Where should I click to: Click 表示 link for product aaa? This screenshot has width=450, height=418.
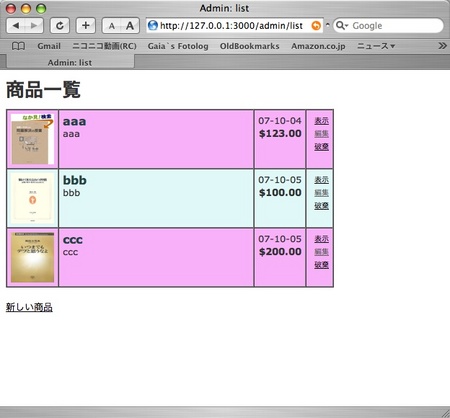(x=321, y=121)
